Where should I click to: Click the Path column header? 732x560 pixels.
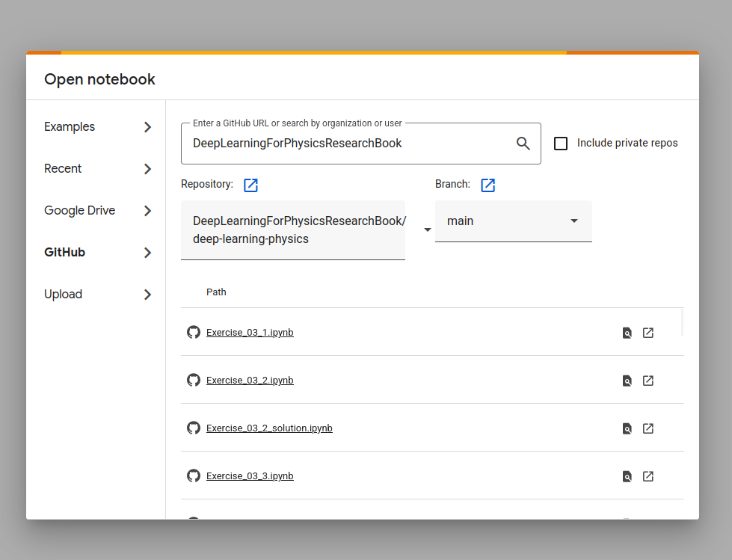tap(216, 292)
